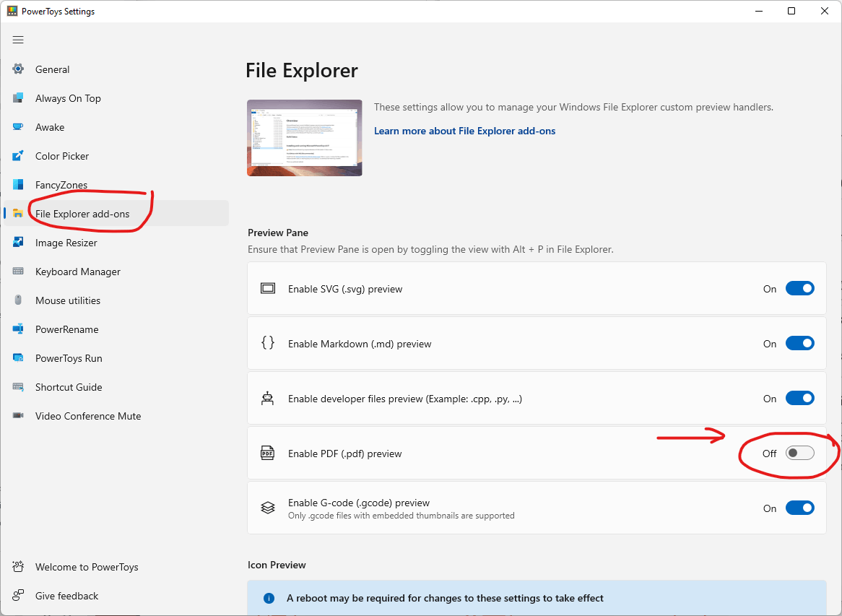Click the File Explorer preview thumbnail image
Image resolution: width=842 pixels, height=616 pixels.
tap(304, 136)
